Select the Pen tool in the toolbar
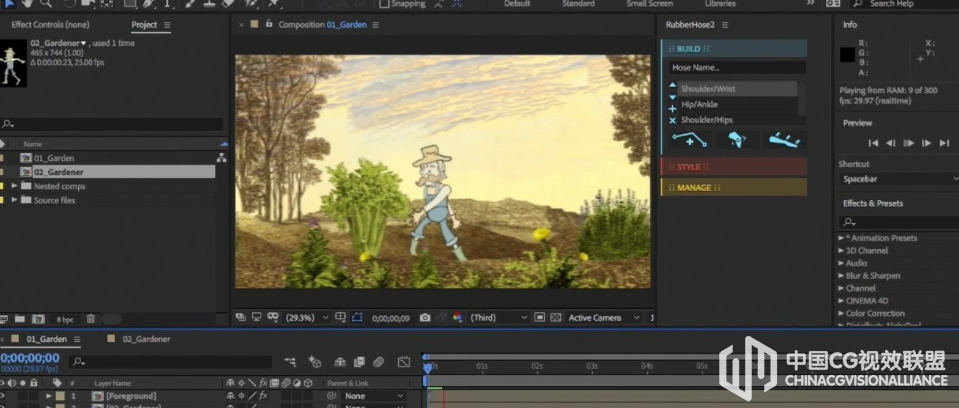 click(150, 3)
